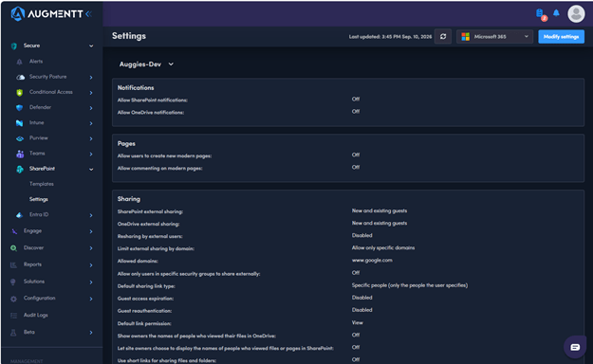Open the chat support bubble
This screenshot has width=593, height=364.
click(x=575, y=347)
